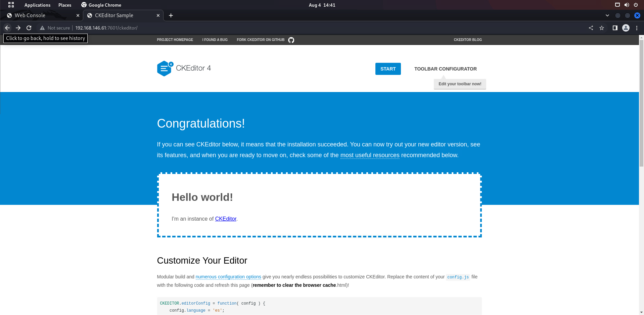Click the GitHub octocat icon
Image resolution: width=644 pixels, height=315 pixels.
(x=291, y=40)
